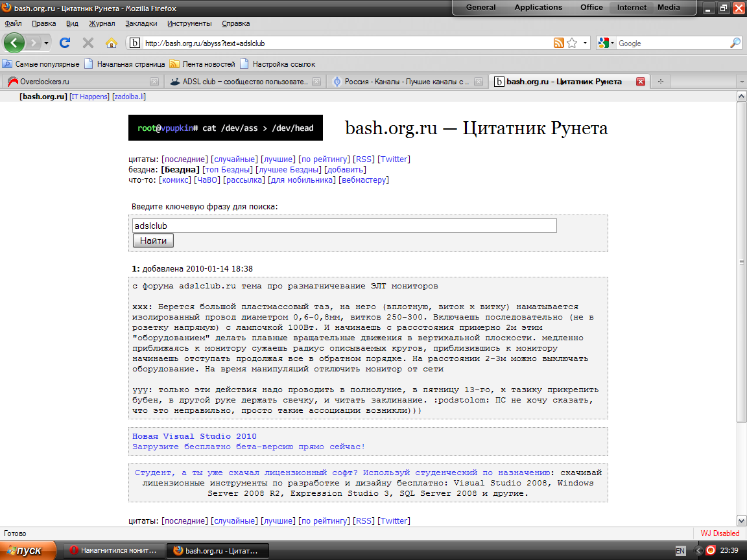Open the Самые популярные bookmark
This screenshot has height=560, width=747.
point(41,64)
